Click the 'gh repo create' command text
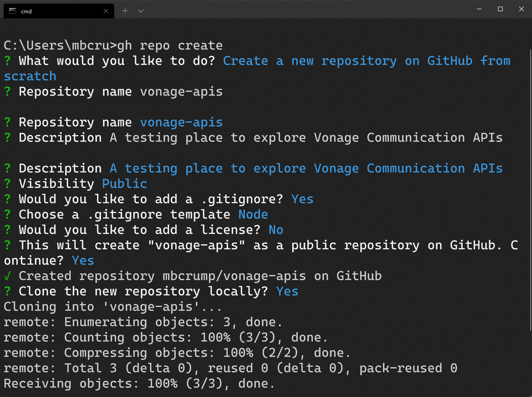Image resolution: width=532 pixels, height=397 pixels. click(x=170, y=45)
